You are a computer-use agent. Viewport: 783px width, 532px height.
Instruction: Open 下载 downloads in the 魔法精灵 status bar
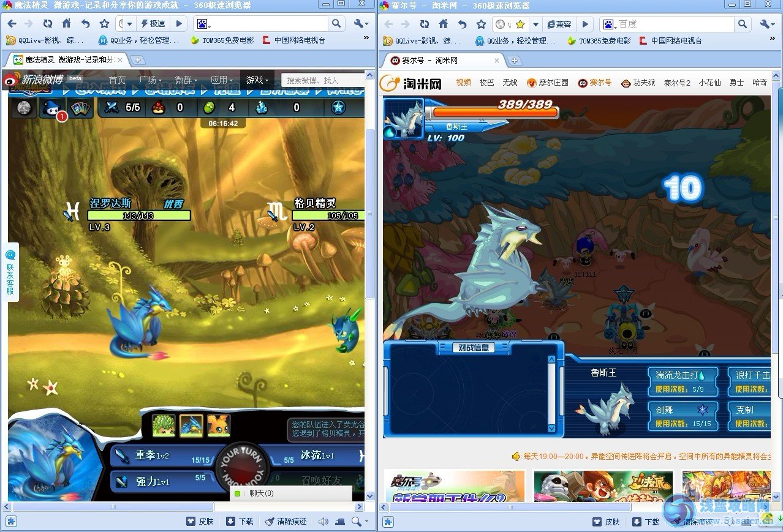pos(240,522)
